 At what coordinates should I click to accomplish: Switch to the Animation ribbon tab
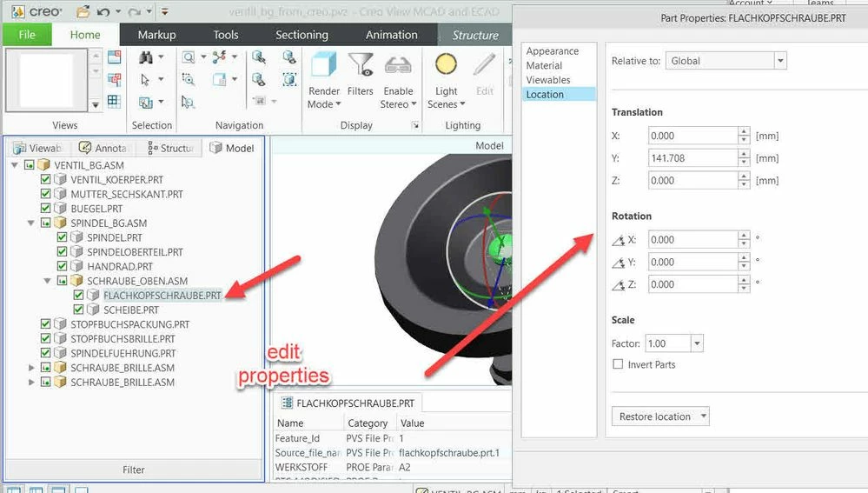(x=391, y=35)
